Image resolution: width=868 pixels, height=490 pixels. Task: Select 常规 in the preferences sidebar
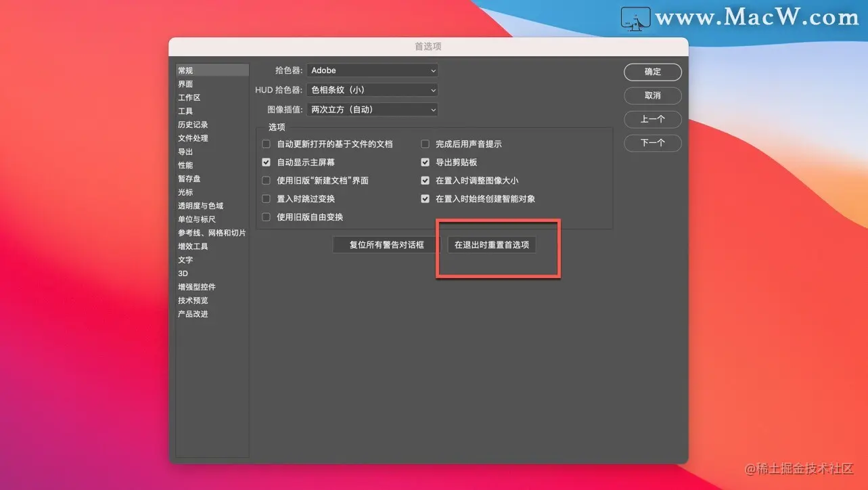point(212,70)
